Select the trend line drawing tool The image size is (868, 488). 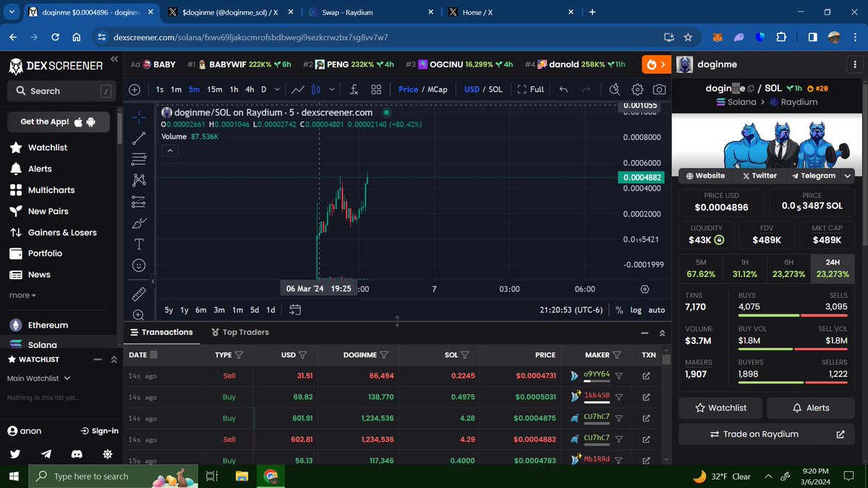[x=139, y=138]
